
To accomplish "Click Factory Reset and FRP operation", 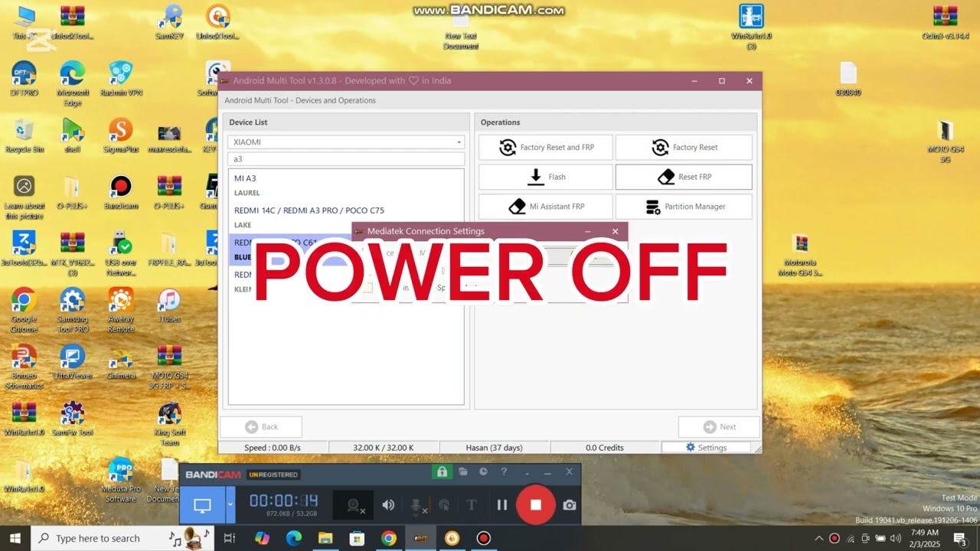I will pos(546,148).
